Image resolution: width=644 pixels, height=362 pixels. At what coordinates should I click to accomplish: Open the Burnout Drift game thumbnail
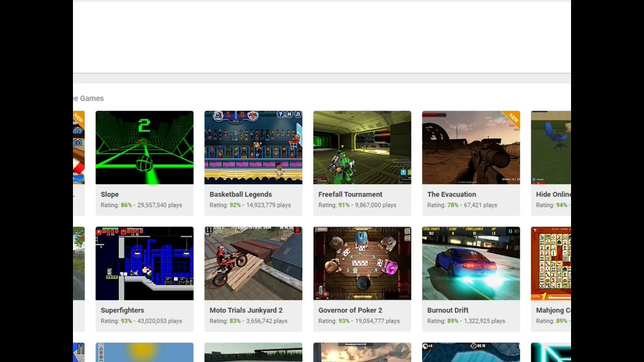point(471,263)
